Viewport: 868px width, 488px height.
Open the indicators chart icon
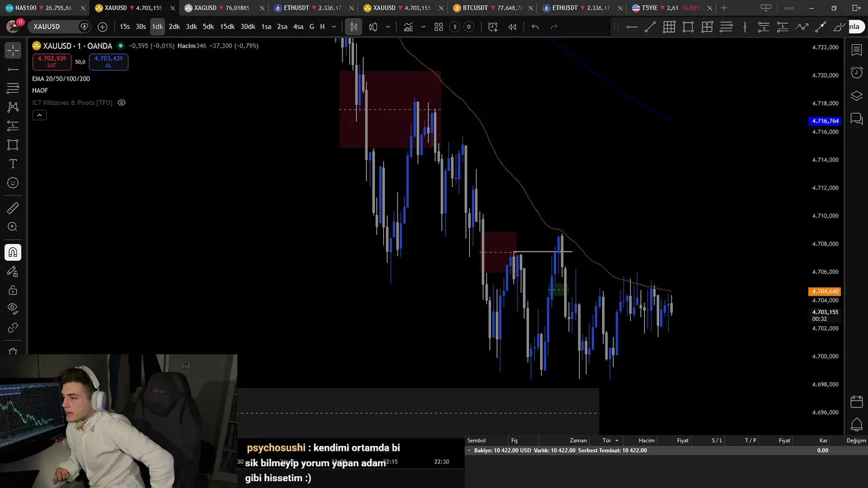[x=408, y=26]
